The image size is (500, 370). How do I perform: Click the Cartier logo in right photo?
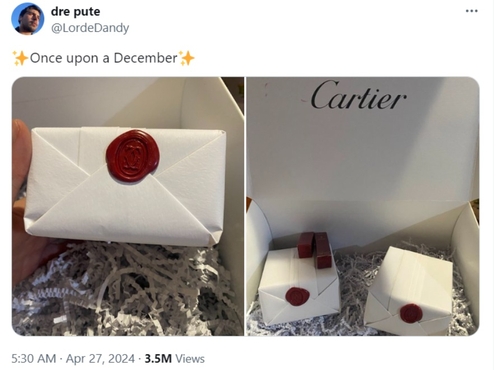(x=358, y=95)
